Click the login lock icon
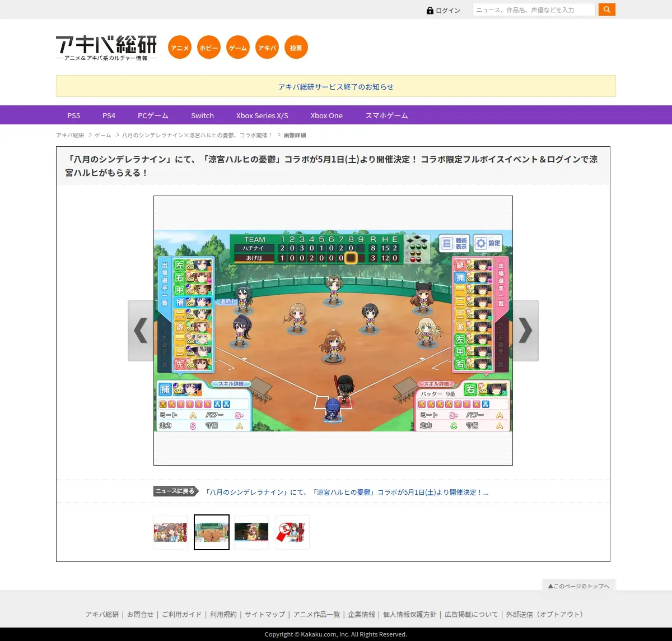Image resolution: width=672 pixels, height=641 pixels. (x=430, y=10)
